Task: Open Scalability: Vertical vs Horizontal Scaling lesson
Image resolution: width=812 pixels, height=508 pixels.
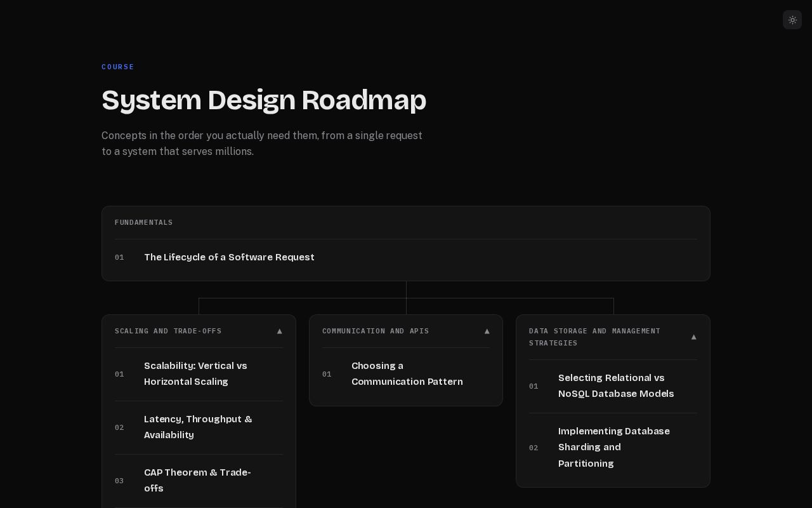Action: click(x=199, y=374)
